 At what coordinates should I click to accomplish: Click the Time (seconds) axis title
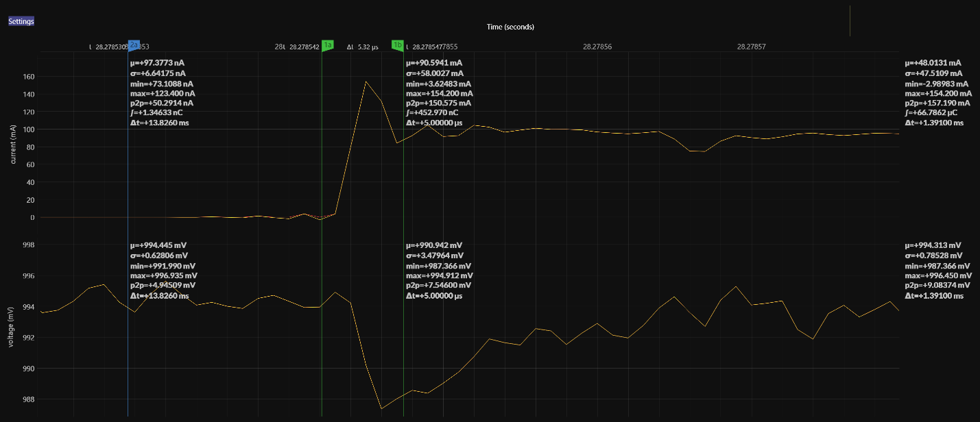click(510, 27)
